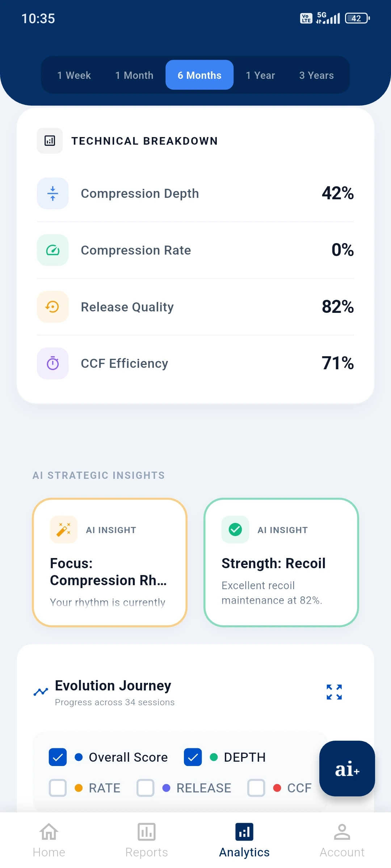
Task: Uncheck the Overall Score checkbox
Action: 58,757
